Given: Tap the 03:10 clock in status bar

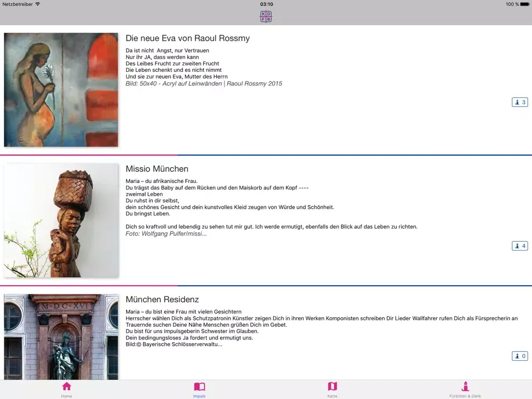Looking at the screenshot, I should pyautogui.click(x=267, y=4).
